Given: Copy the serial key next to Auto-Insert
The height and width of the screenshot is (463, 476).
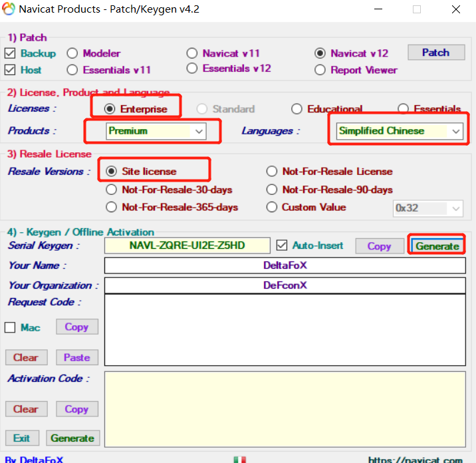Looking at the screenshot, I should click(380, 245).
